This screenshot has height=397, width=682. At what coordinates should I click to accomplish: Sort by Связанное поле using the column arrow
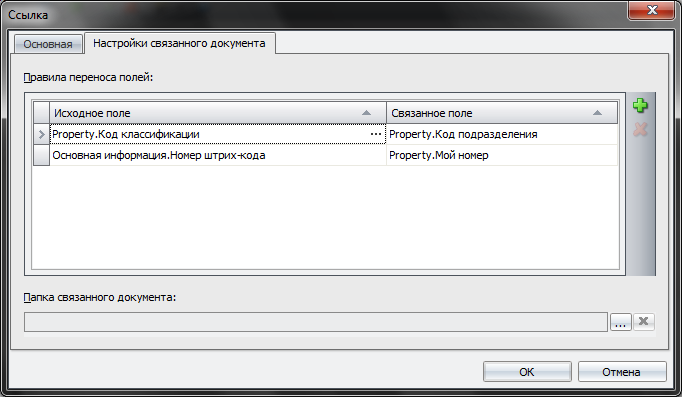tap(597, 113)
